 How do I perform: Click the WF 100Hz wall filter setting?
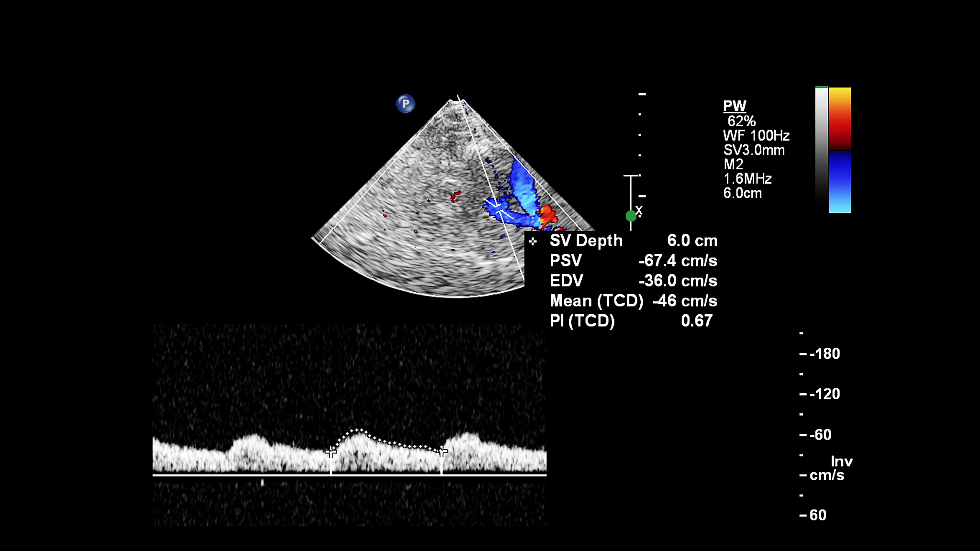point(756,136)
